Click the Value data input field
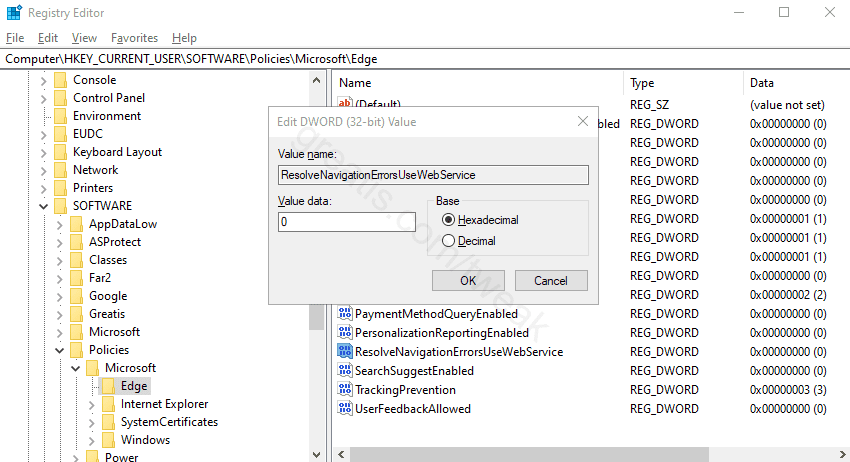Viewport: 850px width, 462px height. point(346,222)
